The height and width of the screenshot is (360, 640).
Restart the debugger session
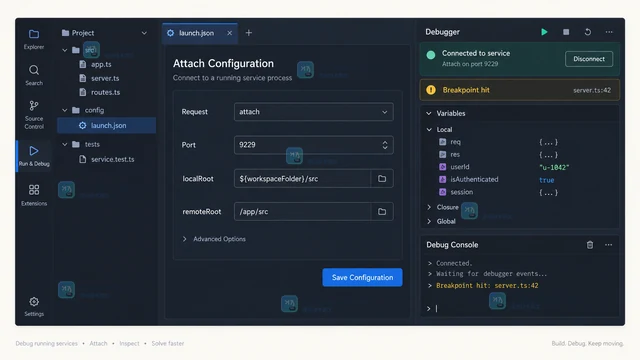(x=587, y=32)
